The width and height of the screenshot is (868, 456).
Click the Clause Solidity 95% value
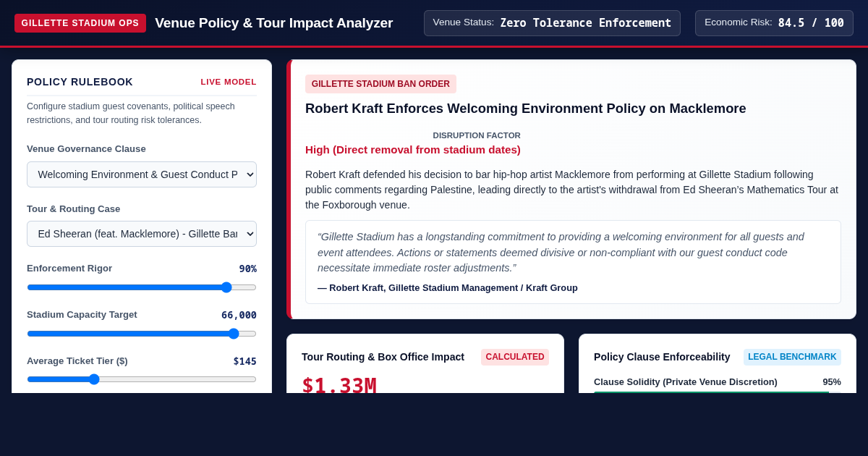click(x=832, y=381)
